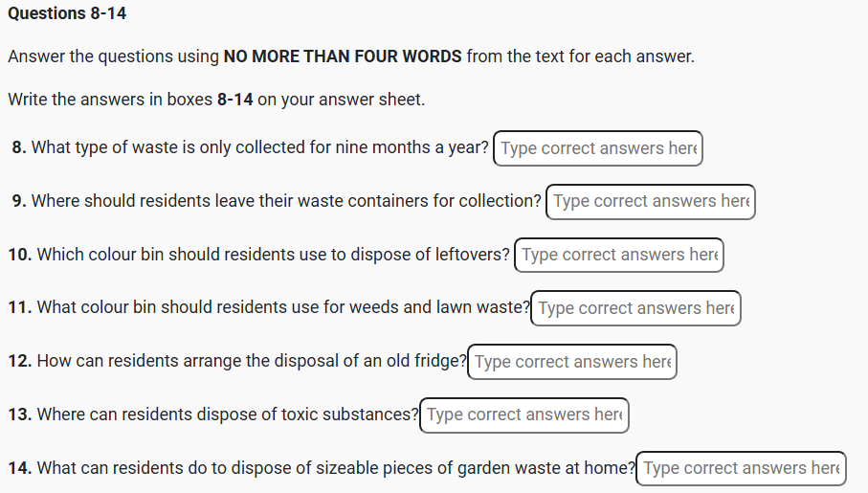Focus the answer field for question 9

[651, 201]
